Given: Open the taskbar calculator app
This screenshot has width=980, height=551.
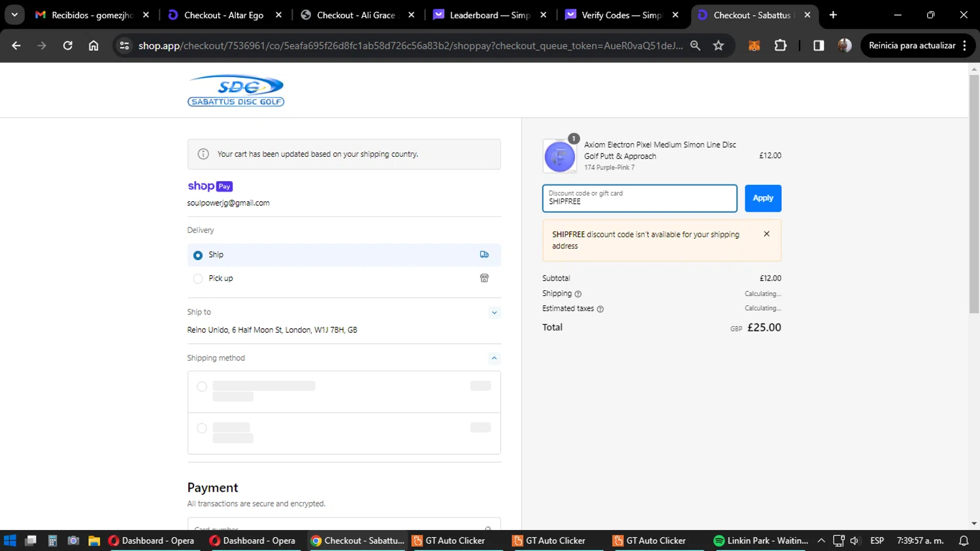Looking at the screenshot, I should click(x=52, y=541).
